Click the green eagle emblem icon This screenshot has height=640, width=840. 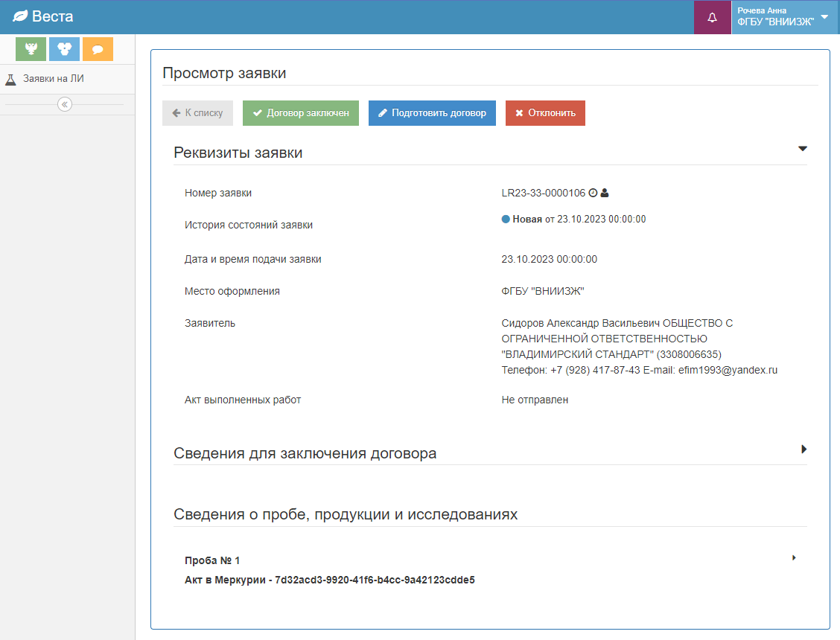coord(31,49)
